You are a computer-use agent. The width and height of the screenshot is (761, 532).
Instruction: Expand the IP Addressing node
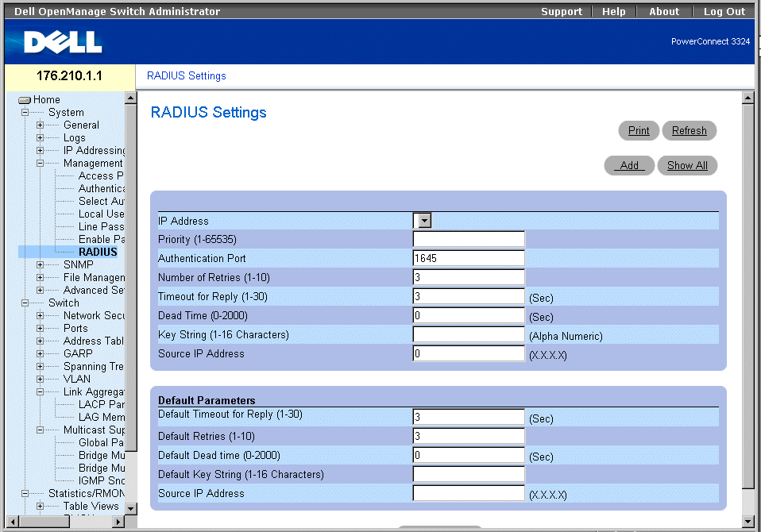40,150
